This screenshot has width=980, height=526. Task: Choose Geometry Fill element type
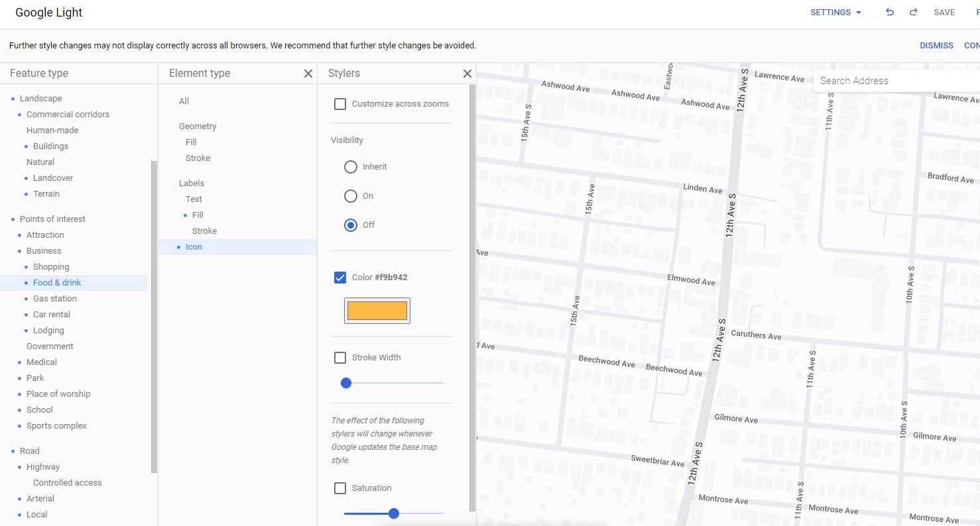(x=191, y=142)
